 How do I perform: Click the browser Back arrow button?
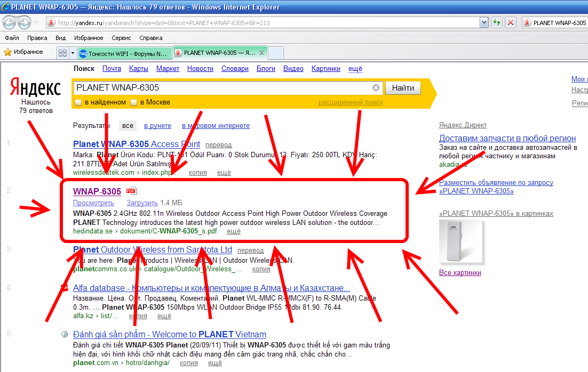coord(10,23)
